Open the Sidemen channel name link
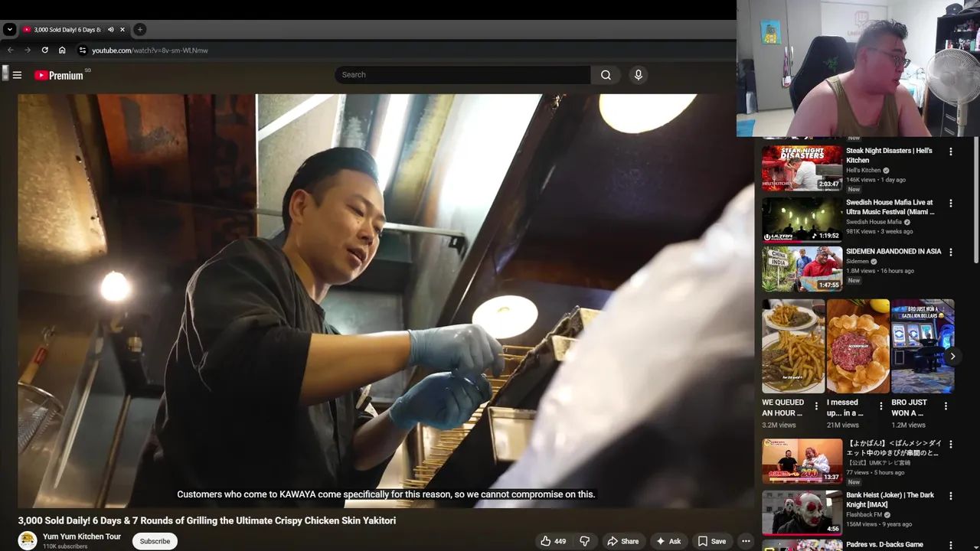 (857, 262)
